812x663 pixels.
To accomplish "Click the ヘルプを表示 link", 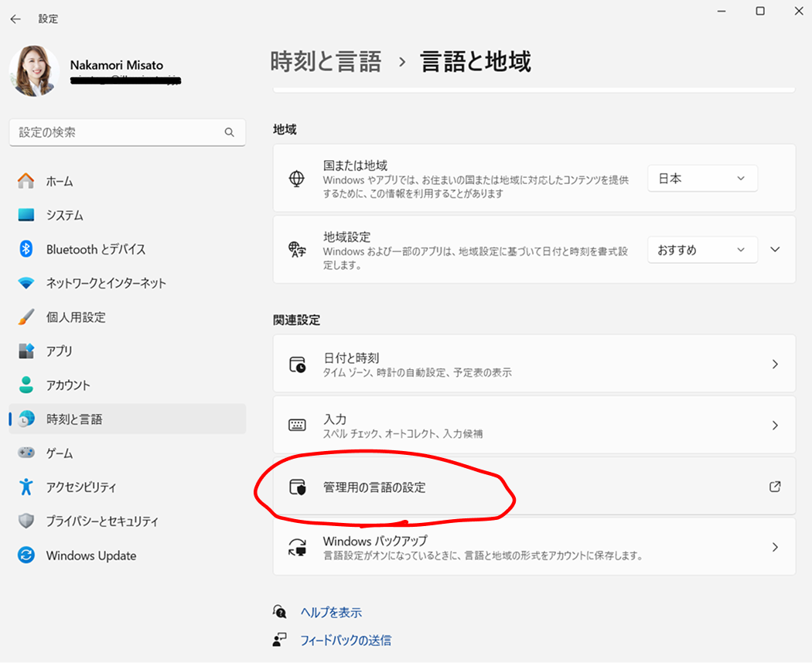I will tap(332, 613).
